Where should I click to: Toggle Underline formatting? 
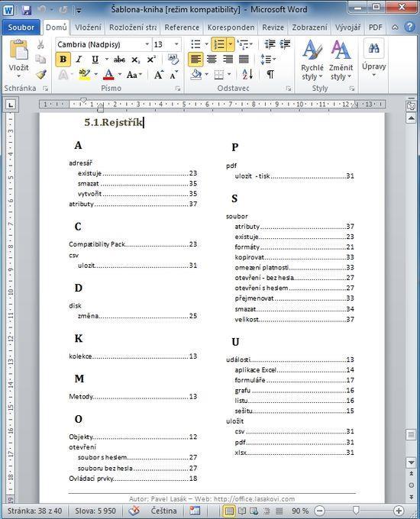pyautogui.click(x=95, y=60)
